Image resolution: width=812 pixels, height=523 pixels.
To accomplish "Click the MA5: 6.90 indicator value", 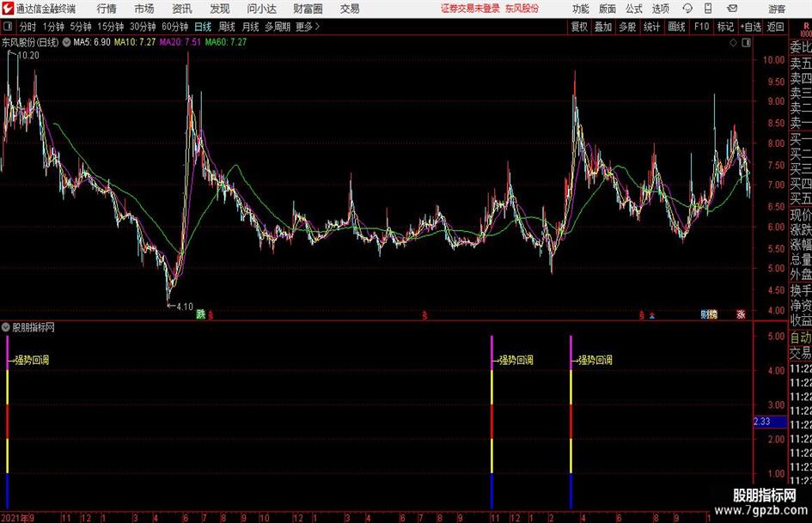I will (92, 42).
